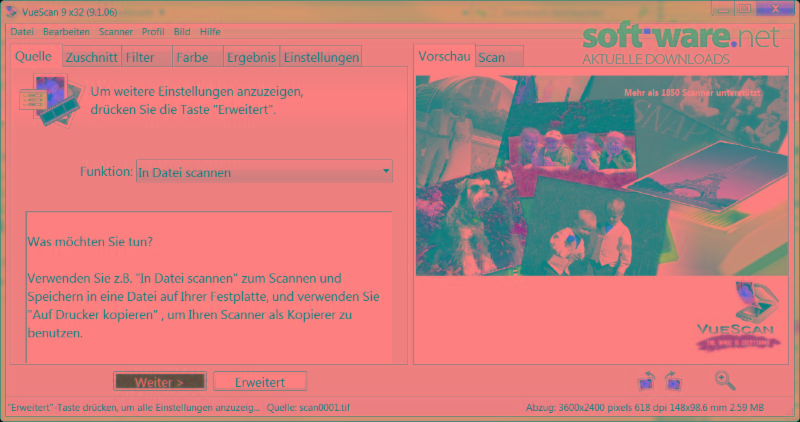The height and width of the screenshot is (422, 800).
Task: Open the Profil menu
Action: tap(153, 32)
